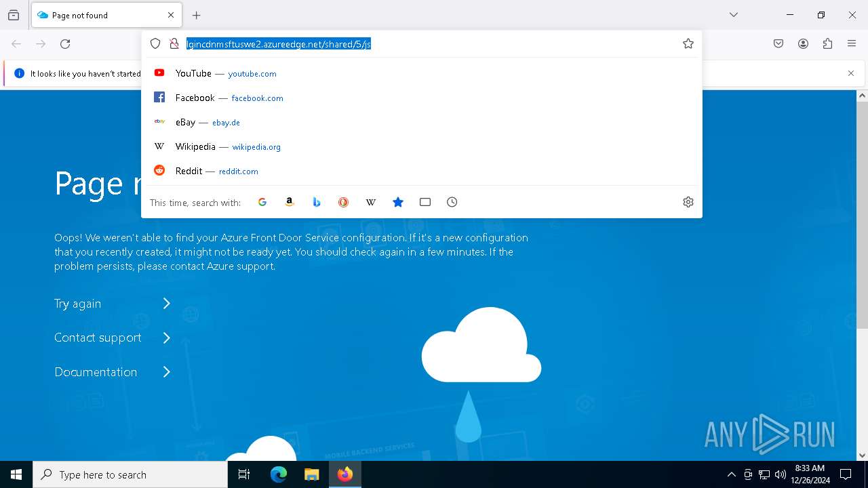Bookmark this page with the star

pos(688,44)
